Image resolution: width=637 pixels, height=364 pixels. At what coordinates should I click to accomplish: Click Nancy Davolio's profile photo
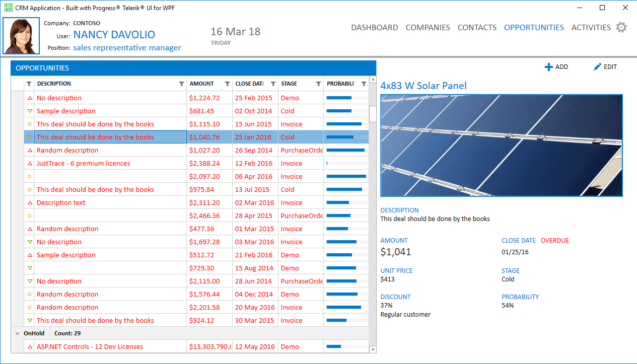point(21,36)
